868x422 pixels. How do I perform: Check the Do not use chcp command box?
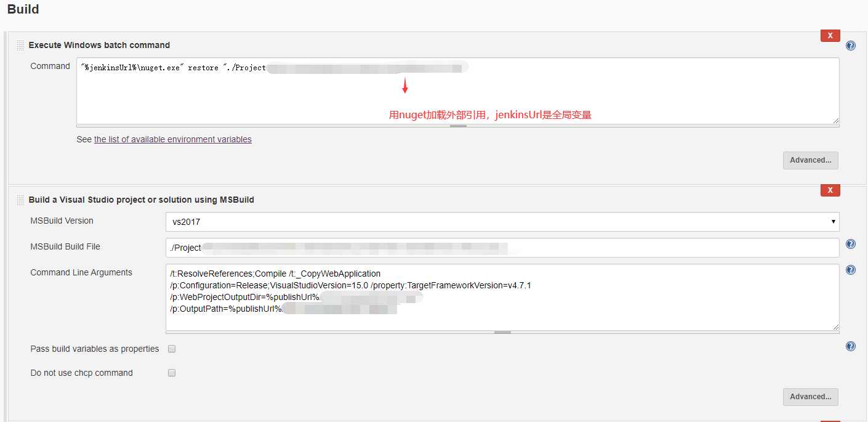[172, 373]
